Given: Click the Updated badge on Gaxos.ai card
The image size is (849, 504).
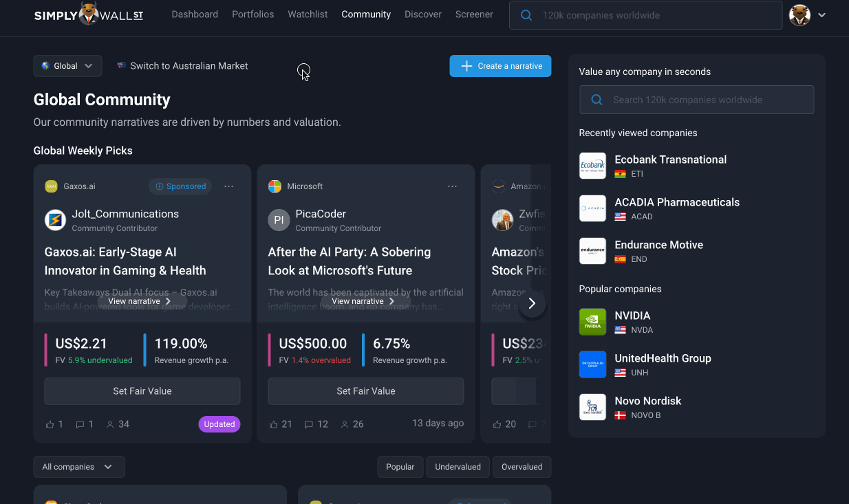Looking at the screenshot, I should click(219, 424).
